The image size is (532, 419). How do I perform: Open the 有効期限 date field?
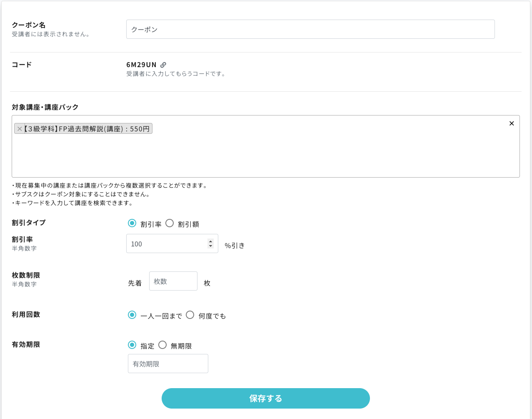click(168, 364)
